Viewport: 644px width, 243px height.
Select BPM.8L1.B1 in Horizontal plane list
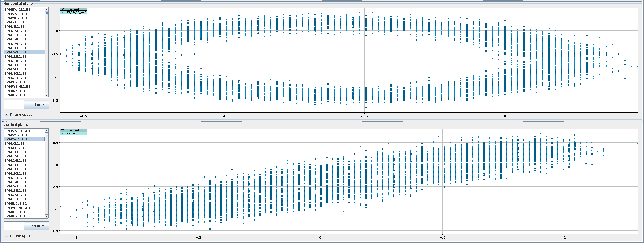click(x=24, y=26)
